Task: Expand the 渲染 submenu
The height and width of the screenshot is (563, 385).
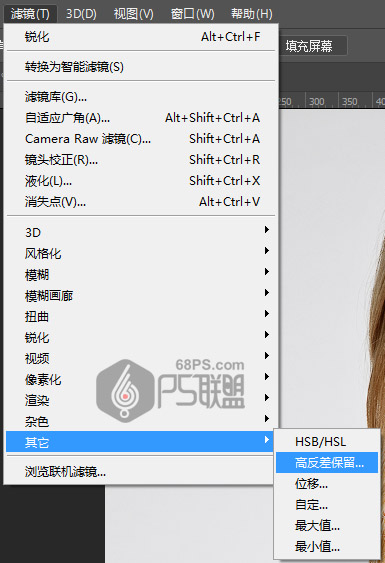Action: click(x=142, y=400)
